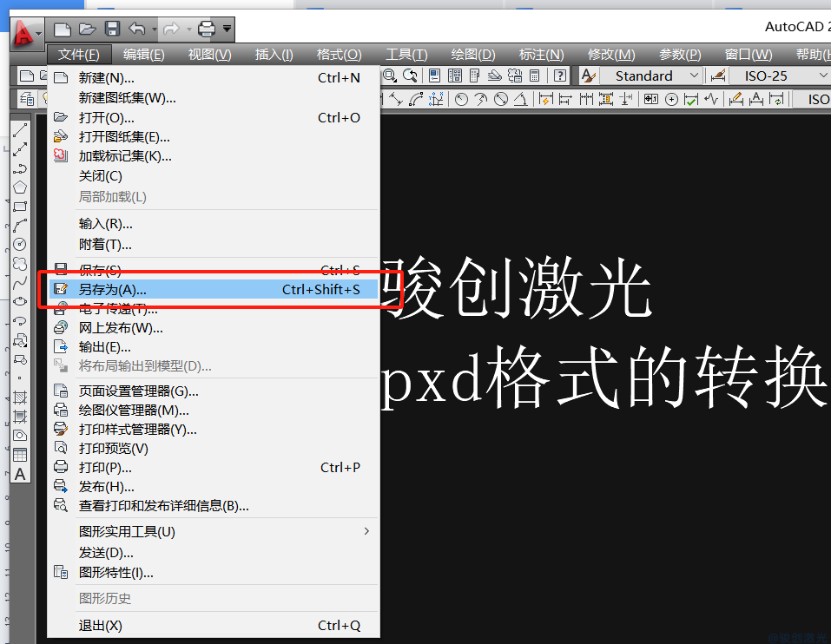Open the 标注(N) menu
The image size is (831, 644).
click(541, 55)
